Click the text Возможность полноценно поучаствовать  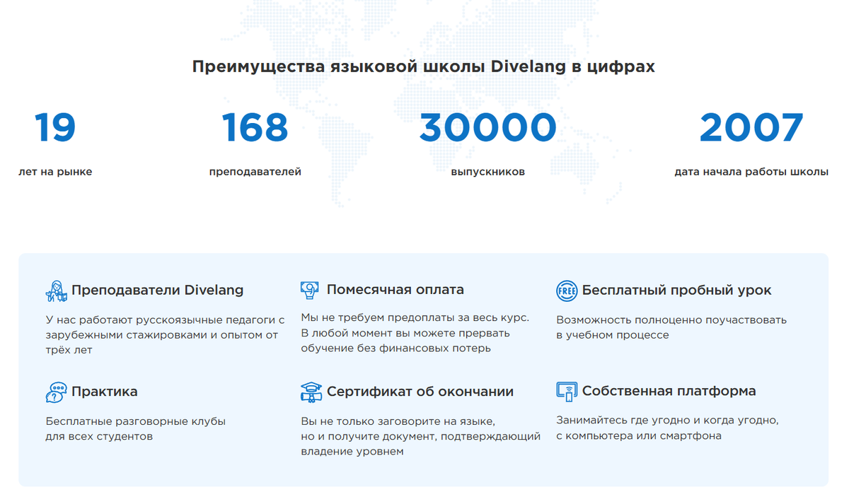point(671,327)
